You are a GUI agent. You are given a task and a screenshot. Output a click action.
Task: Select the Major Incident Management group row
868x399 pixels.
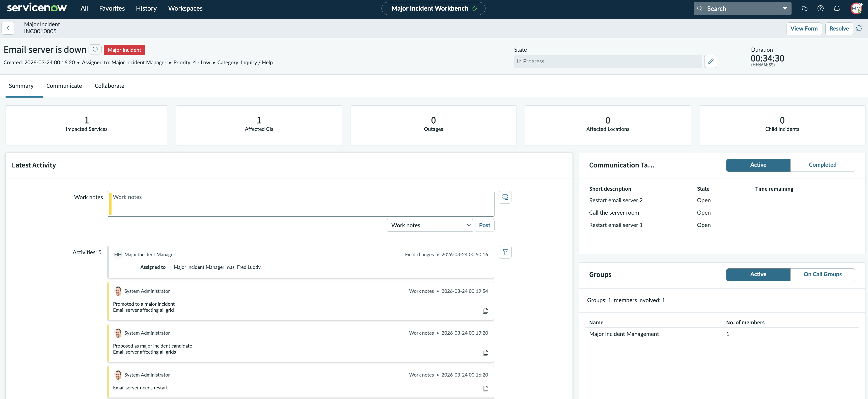722,334
